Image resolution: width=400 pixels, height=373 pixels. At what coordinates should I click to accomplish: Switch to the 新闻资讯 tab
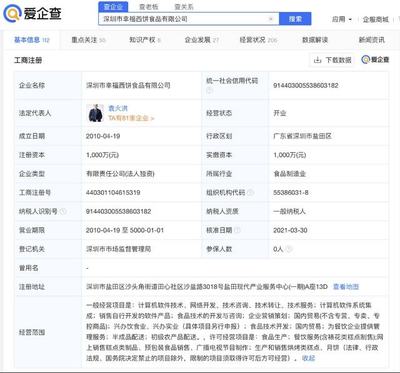tap(371, 40)
